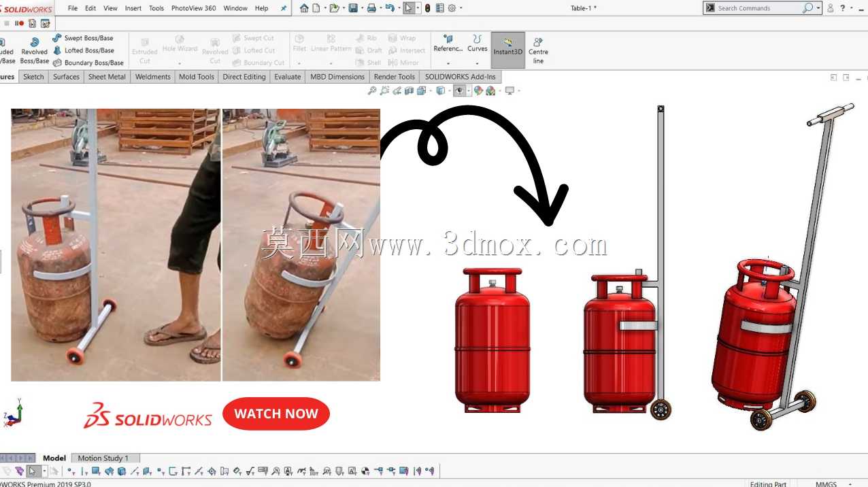The height and width of the screenshot is (487, 868).
Task: Click the View Settings monitor icon
Action: click(510, 90)
